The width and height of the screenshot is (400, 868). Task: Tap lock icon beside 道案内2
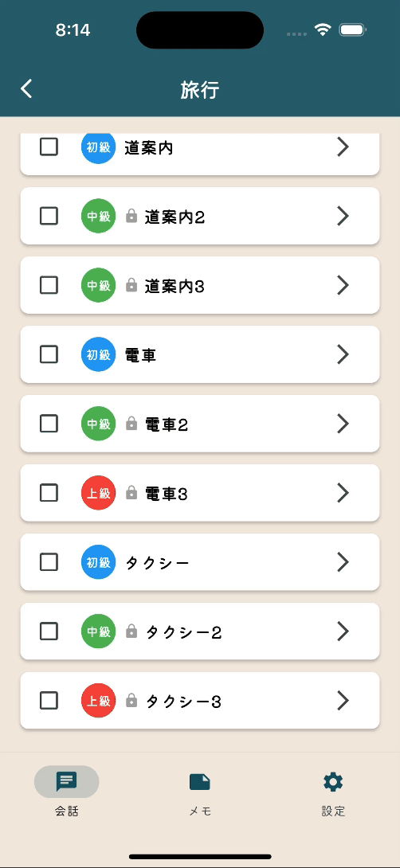click(131, 216)
